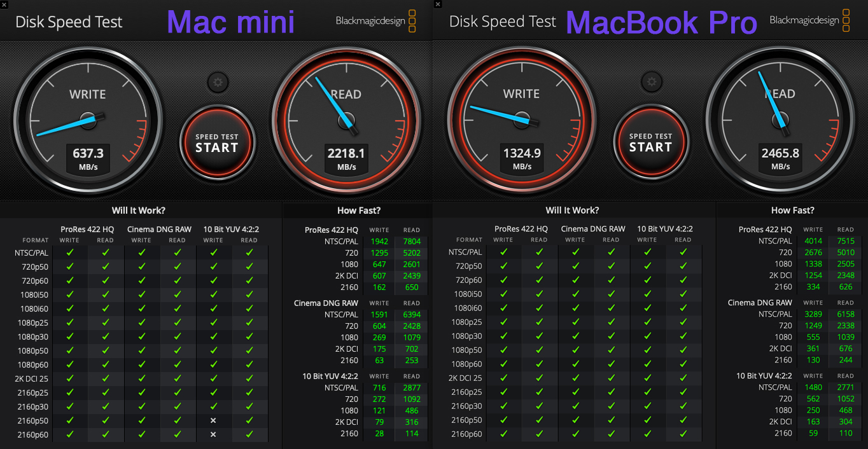
Task: Click '1080p60' format label in Mac mini table
Action: pyautogui.click(x=34, y=365)
